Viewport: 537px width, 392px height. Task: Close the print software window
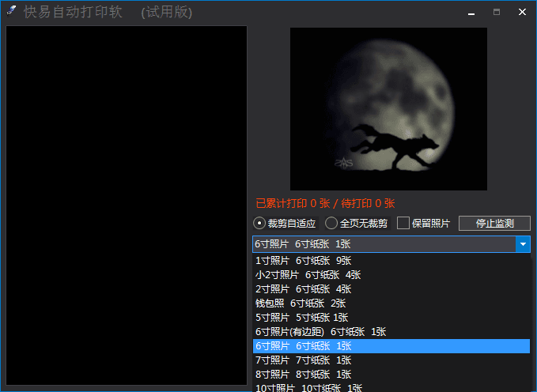522,12
